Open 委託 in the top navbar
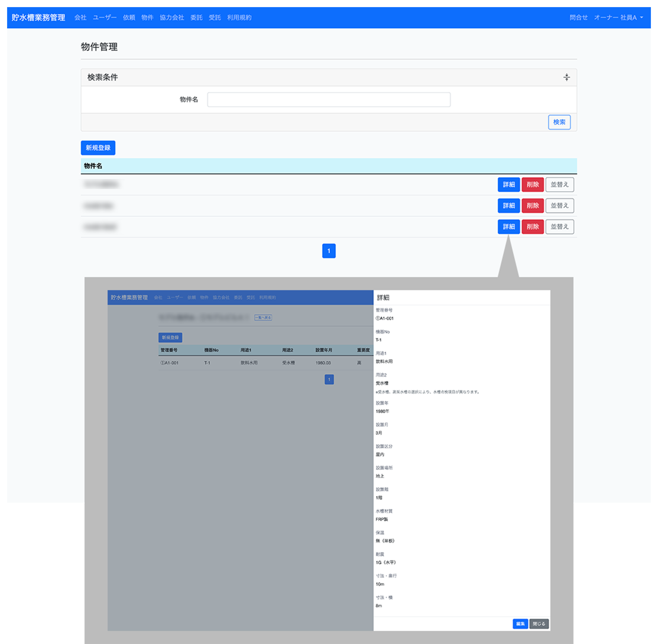Screen dimensions: 658x644 click(x=196, y=18)
